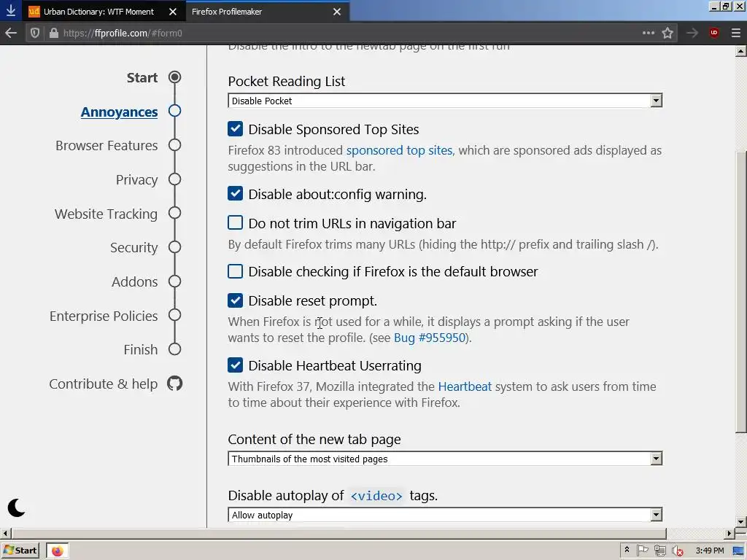Uncheck Disable Heartbeat Userrating
The height and width of the screenshot is (560, 747).
coord(236,365)
